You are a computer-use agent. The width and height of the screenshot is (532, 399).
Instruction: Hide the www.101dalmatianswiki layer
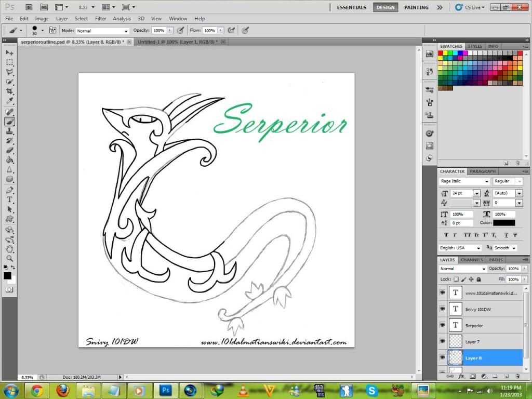pyautogui.click(x=442, y=292)
